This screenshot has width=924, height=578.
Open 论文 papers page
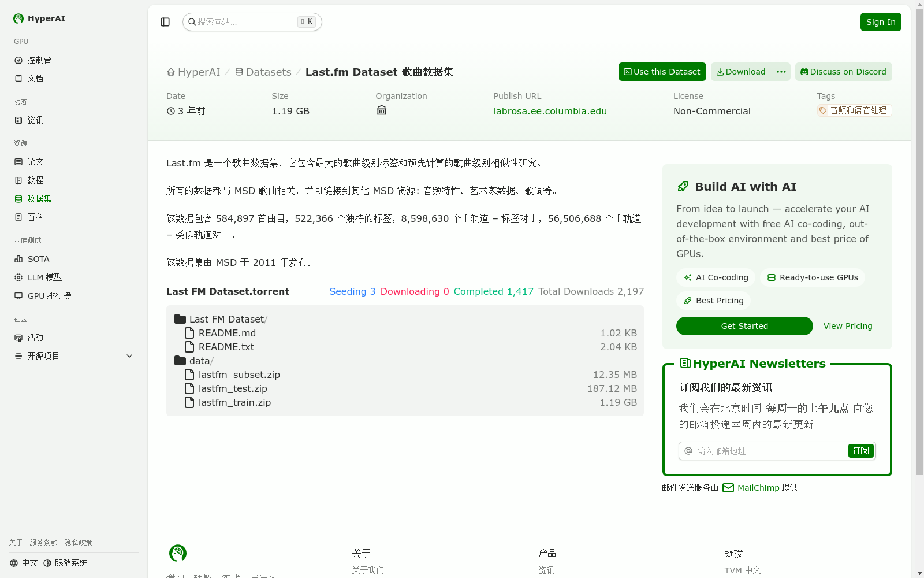point(73,162)
